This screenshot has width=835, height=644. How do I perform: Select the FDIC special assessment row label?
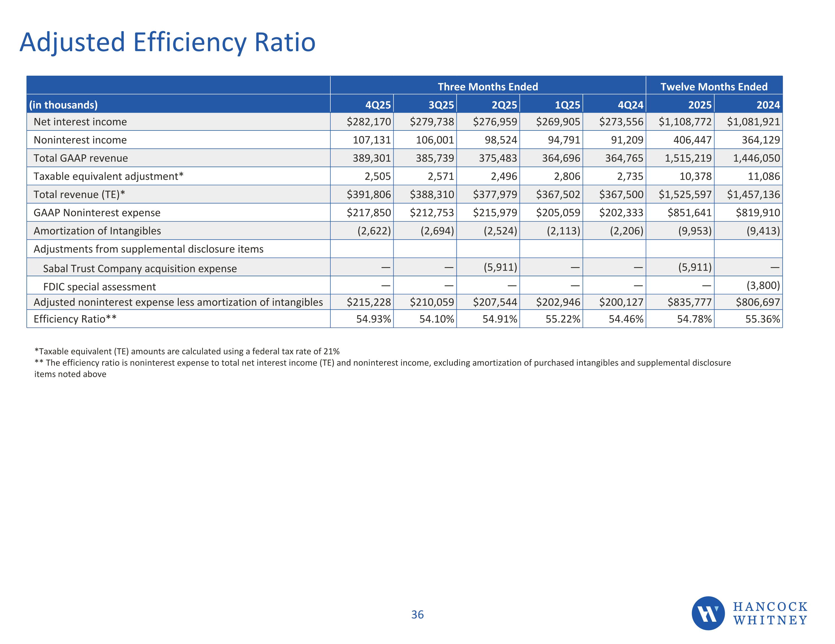(x=99, y=287)
